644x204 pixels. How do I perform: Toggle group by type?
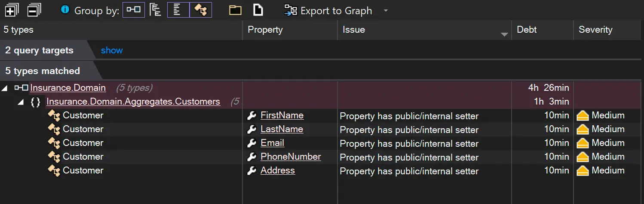[201, 9]
